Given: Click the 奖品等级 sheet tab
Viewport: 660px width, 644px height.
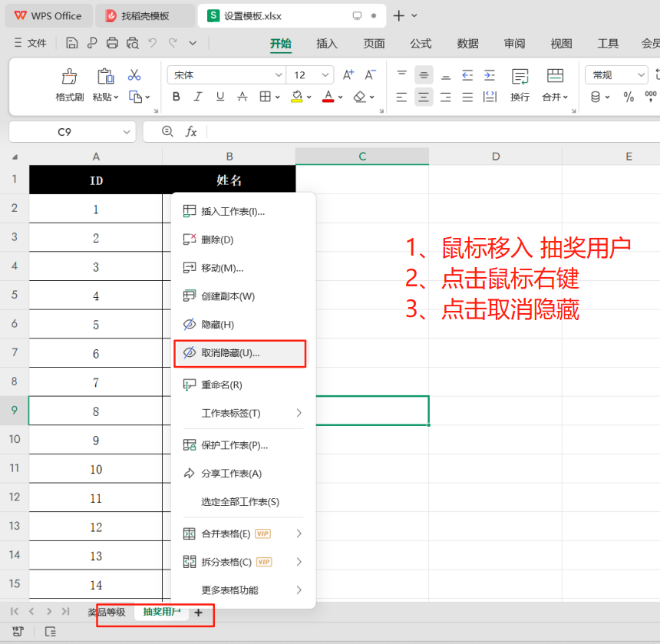Looking at the screenshot, I should pyautogui.click(x=106, y=612).
